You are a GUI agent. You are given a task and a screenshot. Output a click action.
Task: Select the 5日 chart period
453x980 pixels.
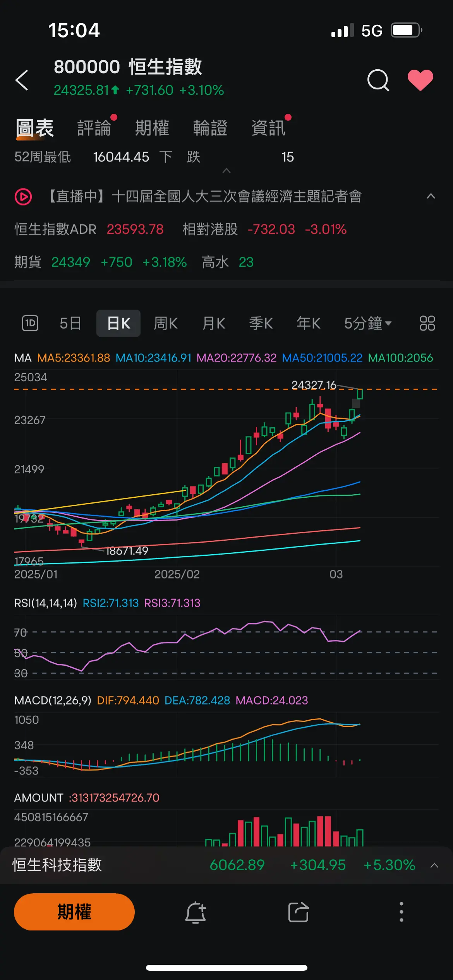(70, 323)
